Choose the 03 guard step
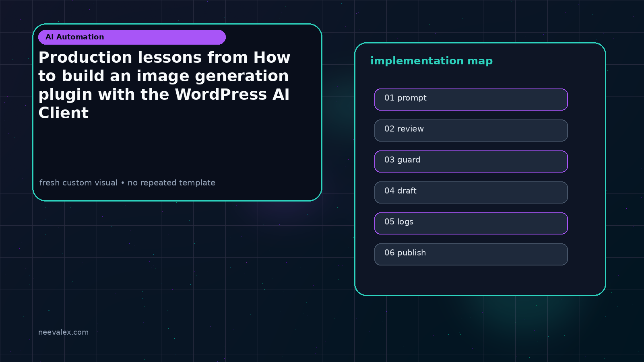This screenshot has height=362, width=644. pos(471,161)
